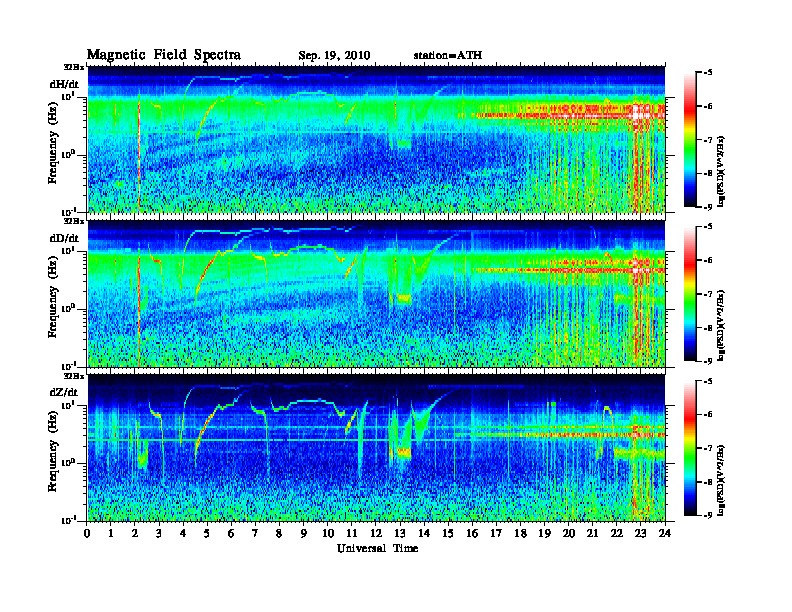The height and width of the screenshot is (612, 792).
Task: Click the "32Hz" label atop dH/dt panel
Action: pyautogui.click(x=74, y=67)
